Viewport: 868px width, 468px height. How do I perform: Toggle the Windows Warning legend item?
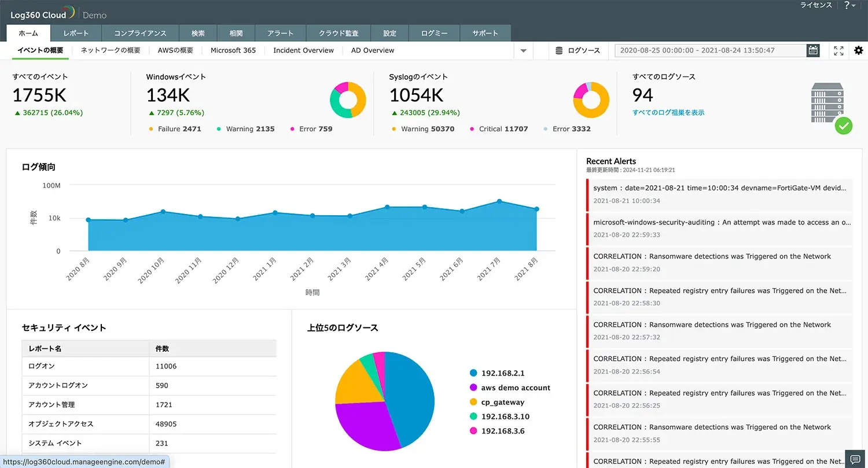[x=246, y=129]
